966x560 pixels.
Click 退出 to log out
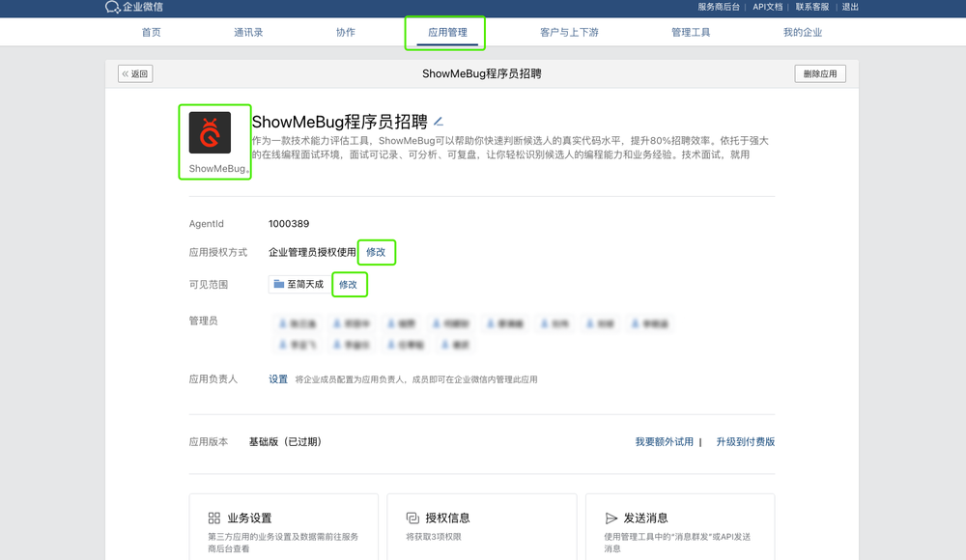pyautogui.click(x=851, y=9)
